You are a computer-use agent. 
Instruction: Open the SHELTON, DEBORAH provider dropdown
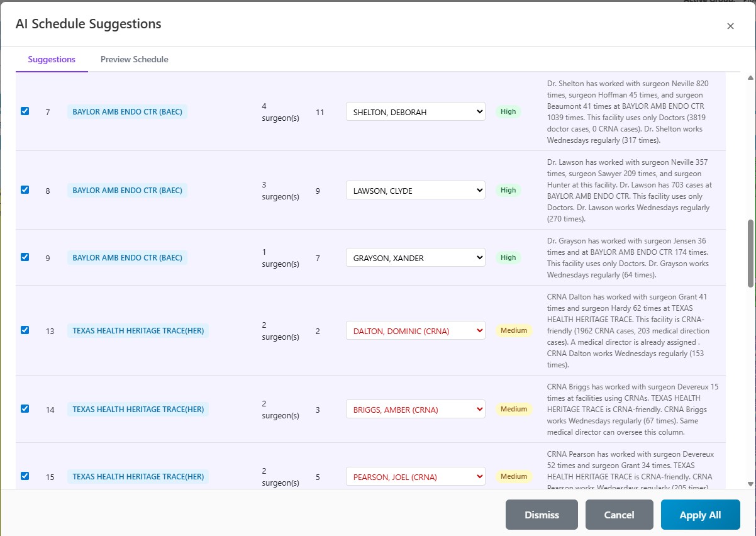[415, 112]
